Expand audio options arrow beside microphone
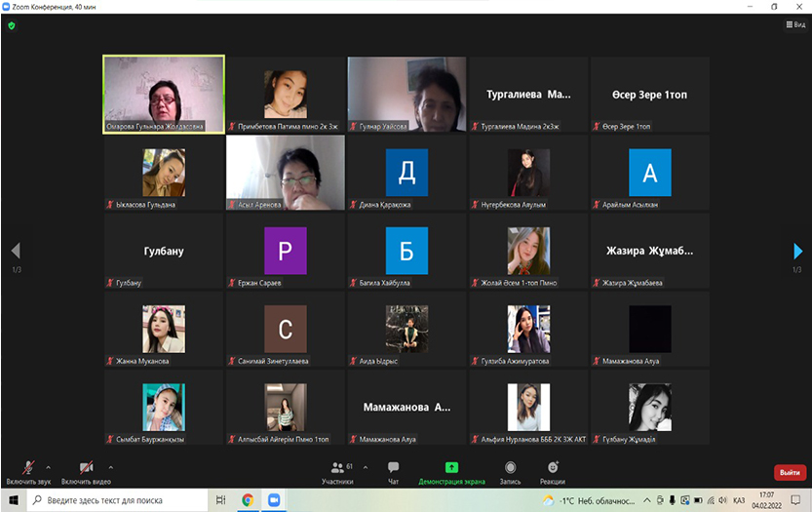 49,466
